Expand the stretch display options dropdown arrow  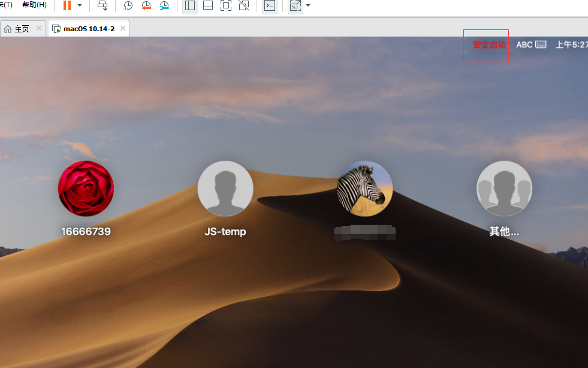(x=308, y=5)
